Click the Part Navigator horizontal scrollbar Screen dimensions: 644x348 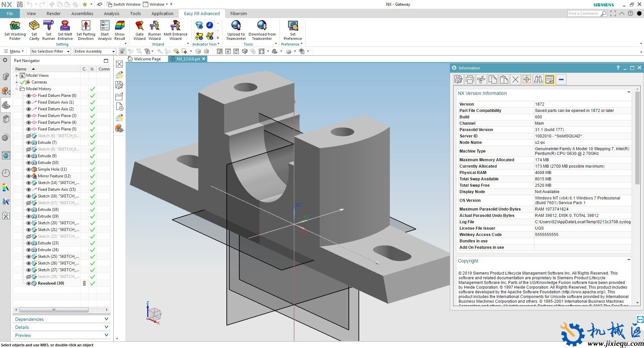(x=54, y=310)
